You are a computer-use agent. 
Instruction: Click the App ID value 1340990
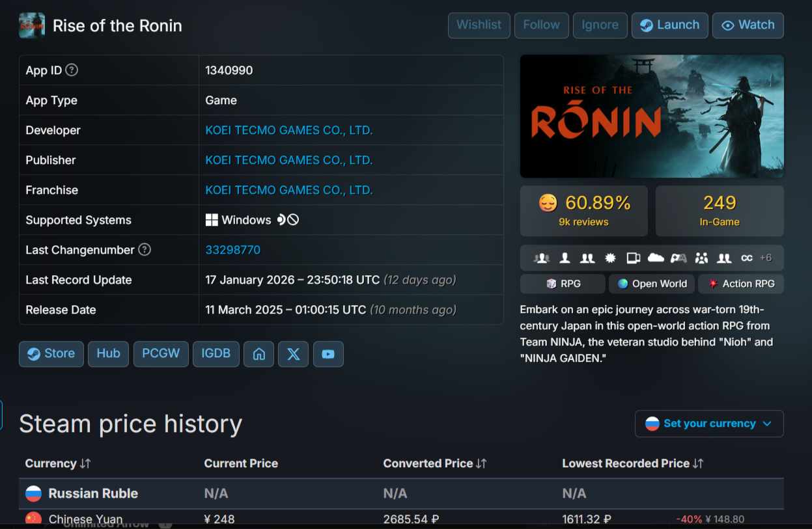(x=229, y=70)
